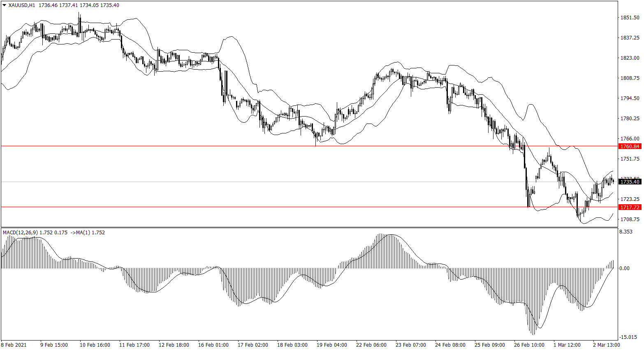Click the 1766.00 price scale value
Screen dimensions: 644x350
click(x=630, y=139)
